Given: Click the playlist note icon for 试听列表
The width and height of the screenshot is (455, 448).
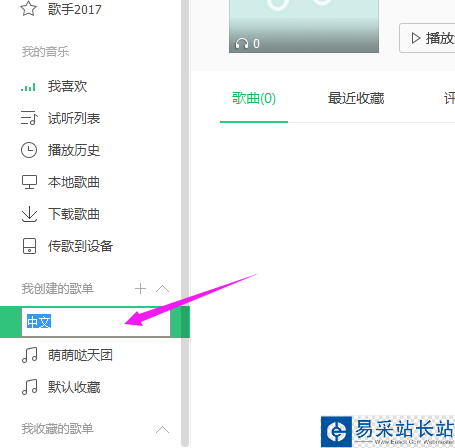Looking at the screenshot, I should (29, 118).
